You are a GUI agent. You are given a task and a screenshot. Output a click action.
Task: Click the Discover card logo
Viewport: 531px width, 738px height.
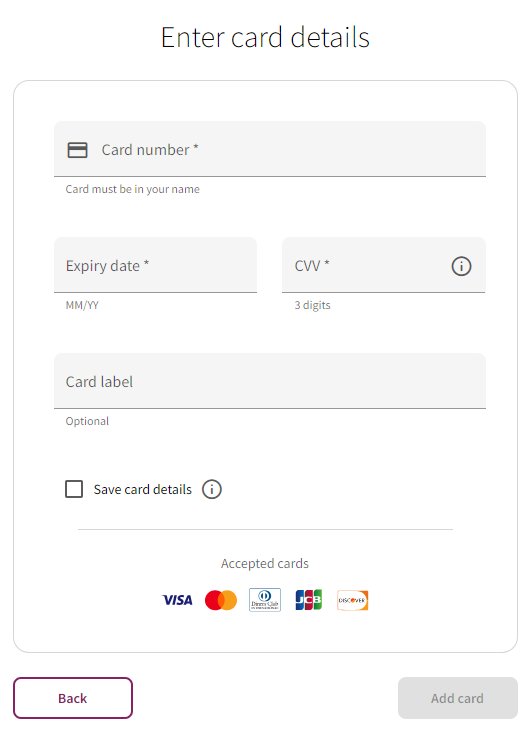353,600
